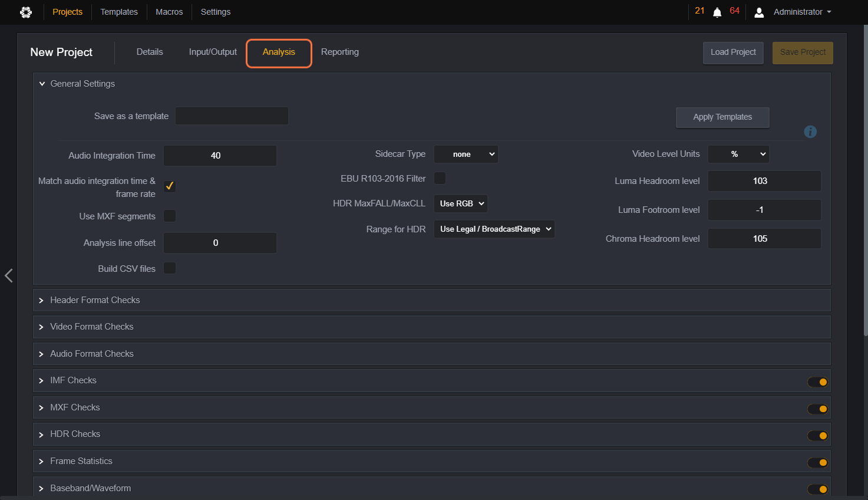Check the EBU R103-2016 Filter box
Image resolution: width=868 pixels, height=500 pixels.
[x=440, y=177]
